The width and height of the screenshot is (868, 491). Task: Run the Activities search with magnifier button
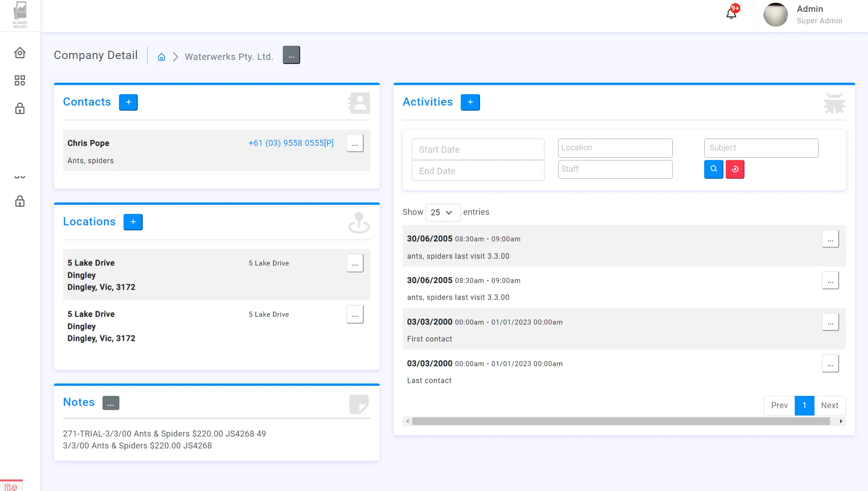tap(713, 169)
